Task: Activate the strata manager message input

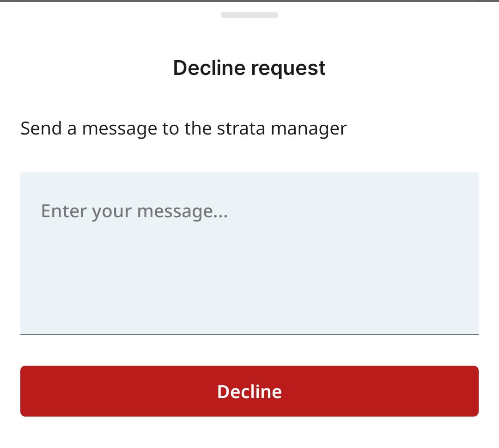Action: tap(249, 253)
